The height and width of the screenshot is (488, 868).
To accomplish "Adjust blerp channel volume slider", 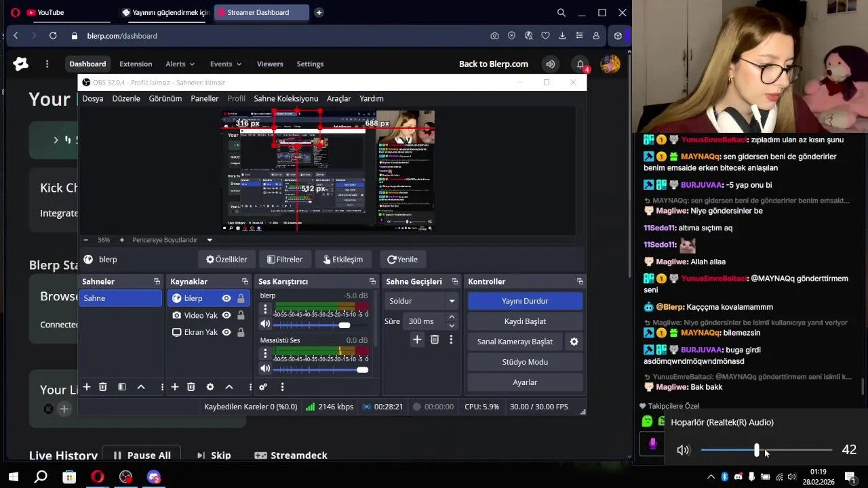I will click(x=321, y=325).
